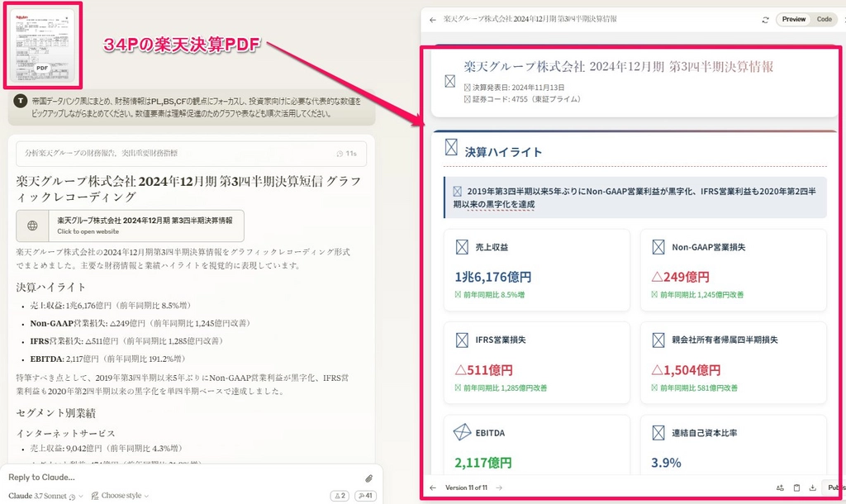Go to next artifact version

point(499,487)
